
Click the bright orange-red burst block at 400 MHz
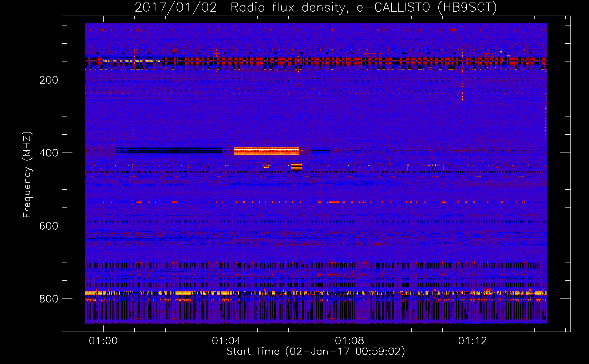[x=266, y=151]
